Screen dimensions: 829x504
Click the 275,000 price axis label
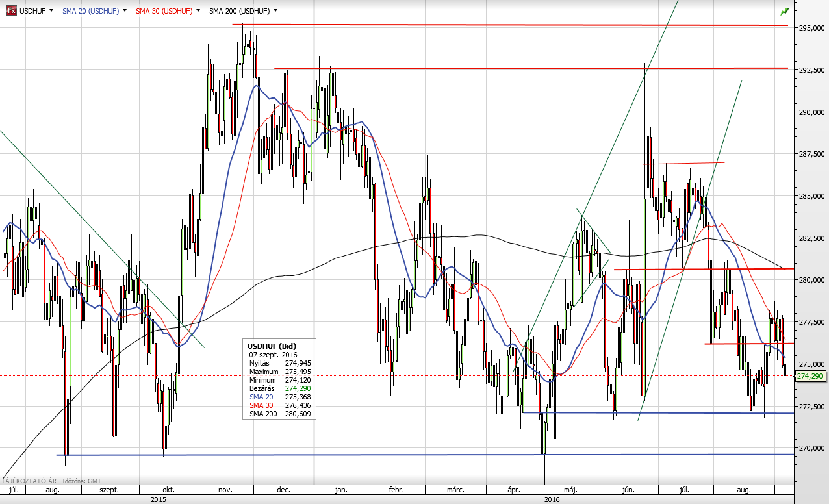click(x=812, y=364)
